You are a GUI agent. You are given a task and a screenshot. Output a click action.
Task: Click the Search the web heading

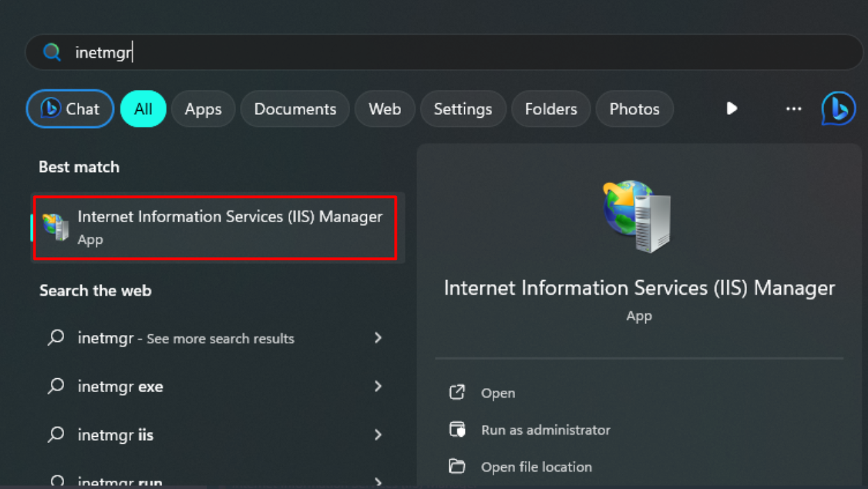pyautogui.click(x=95, y=290)
